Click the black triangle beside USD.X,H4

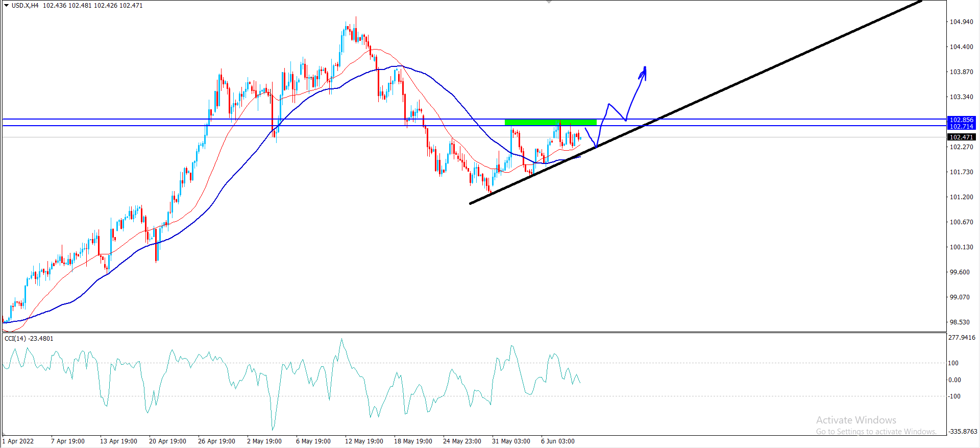[x=6, y=5]
